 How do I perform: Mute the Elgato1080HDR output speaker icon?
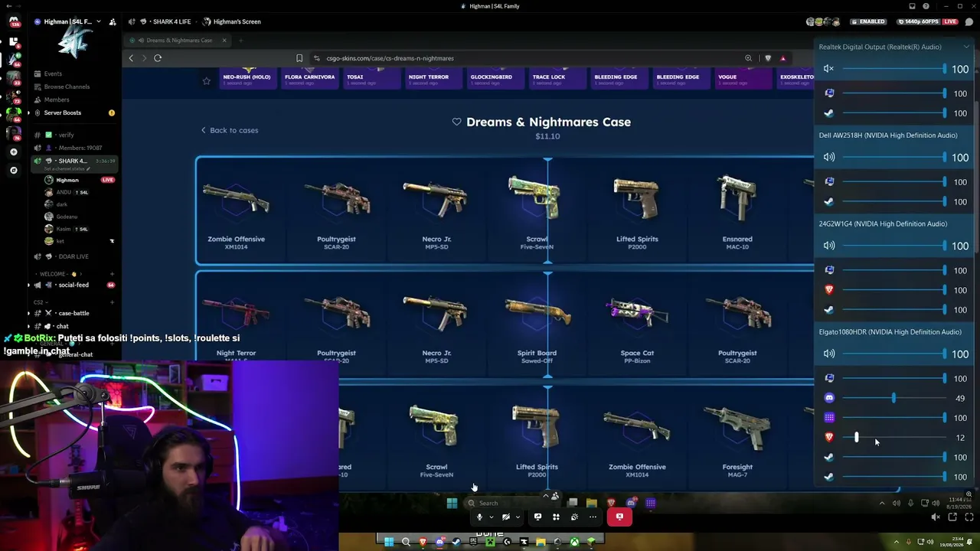[x=828, y=354]
